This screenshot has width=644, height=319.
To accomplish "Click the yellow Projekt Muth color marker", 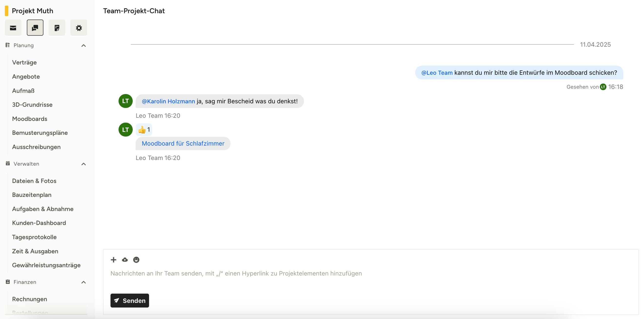I will 7,11.
